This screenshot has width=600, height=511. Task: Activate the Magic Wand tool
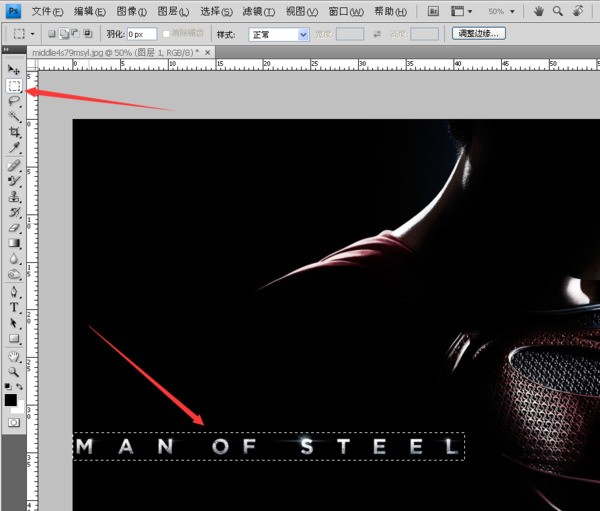[x=14, y=116]
